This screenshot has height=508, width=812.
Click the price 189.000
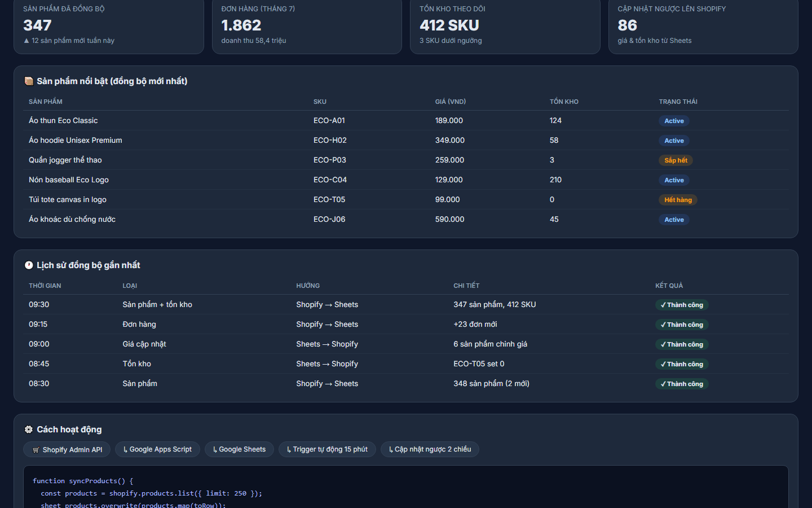[449, 121]
